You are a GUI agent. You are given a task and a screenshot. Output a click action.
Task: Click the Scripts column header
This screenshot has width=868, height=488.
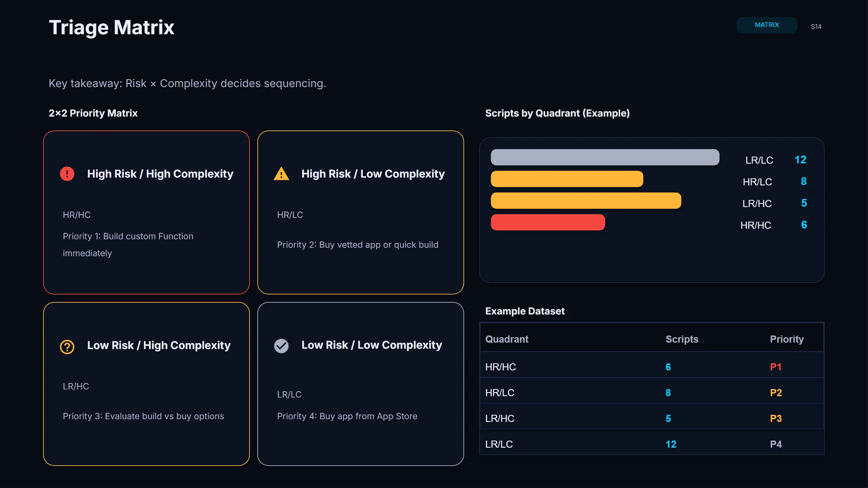pos(682,339)
